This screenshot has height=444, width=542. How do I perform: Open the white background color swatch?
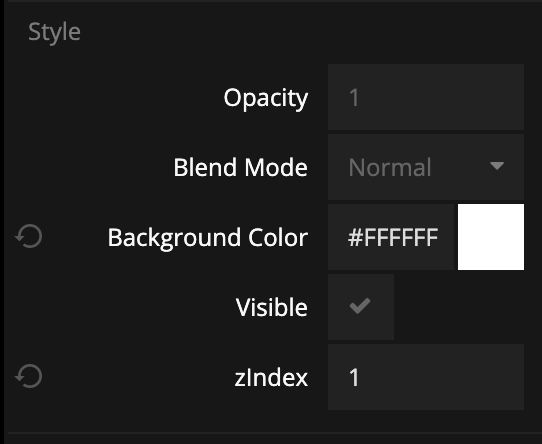[491, 237]
